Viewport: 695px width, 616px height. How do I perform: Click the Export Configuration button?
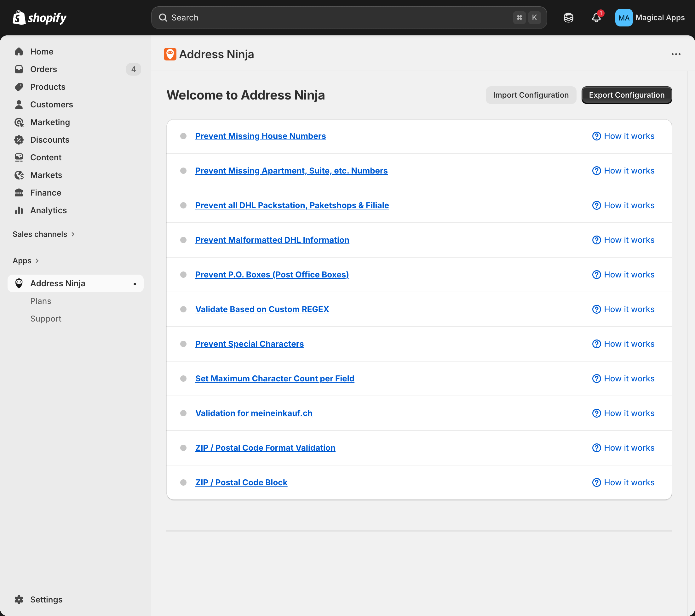[627, 95]
